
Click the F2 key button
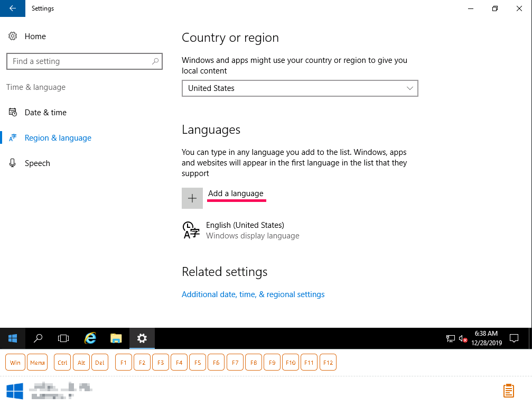point(142,362)
